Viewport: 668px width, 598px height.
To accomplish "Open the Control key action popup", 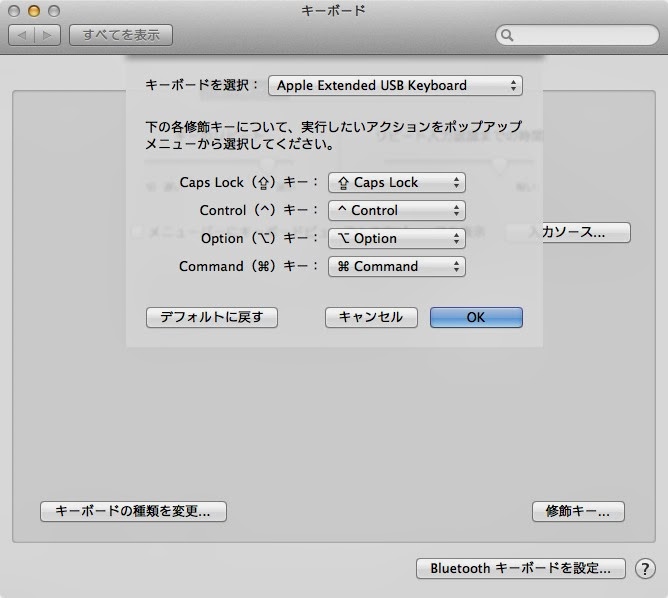I will point(397,210).
